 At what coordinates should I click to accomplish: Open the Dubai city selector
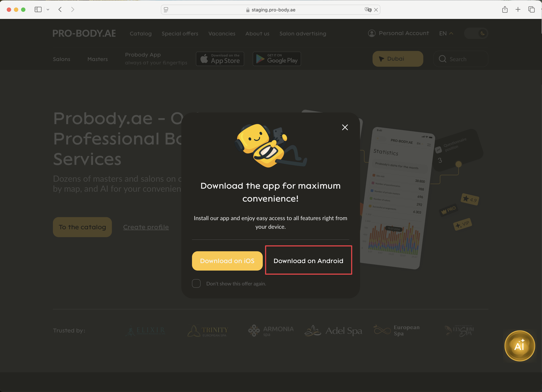point(398,59)
